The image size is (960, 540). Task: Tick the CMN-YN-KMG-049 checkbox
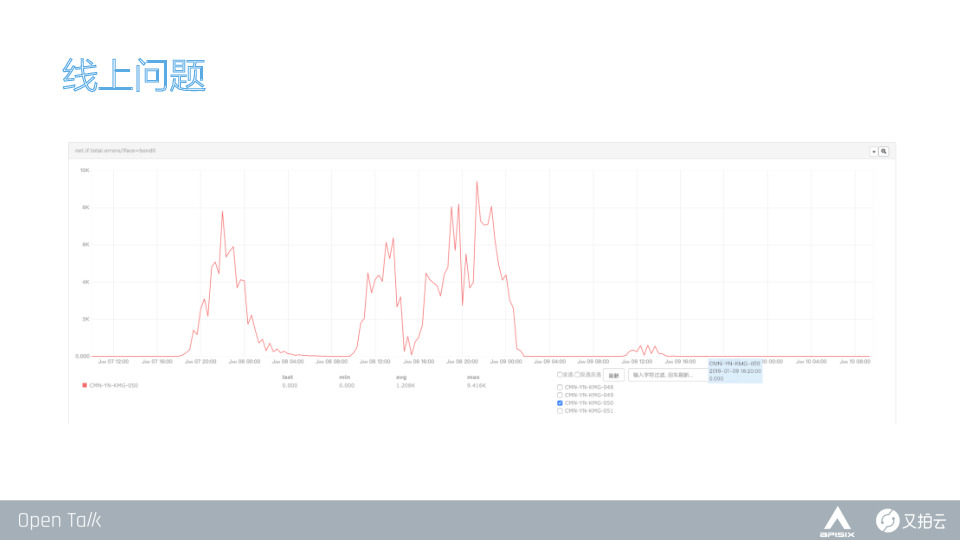(560, 395)
